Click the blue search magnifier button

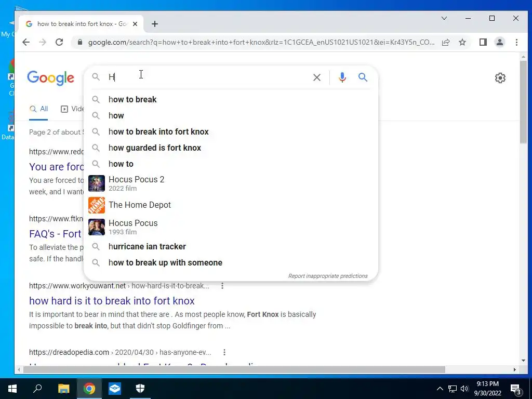tap(363, 77)
